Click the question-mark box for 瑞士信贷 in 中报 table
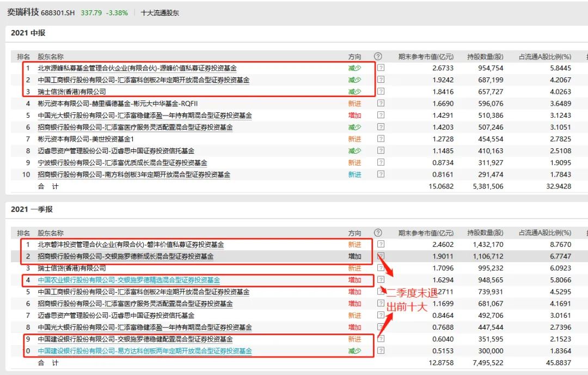Image resolution: width=588 pixels, height=375 pixels. tap(381, 92)
